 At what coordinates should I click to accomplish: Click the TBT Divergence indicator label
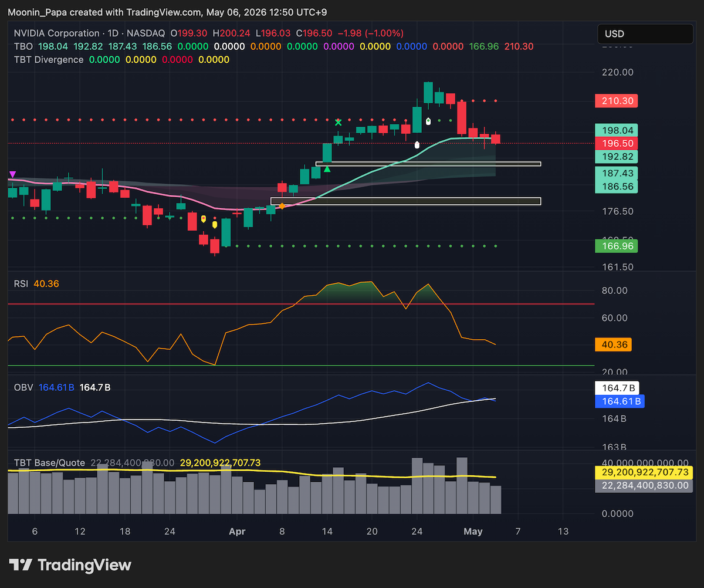point(48,60)
